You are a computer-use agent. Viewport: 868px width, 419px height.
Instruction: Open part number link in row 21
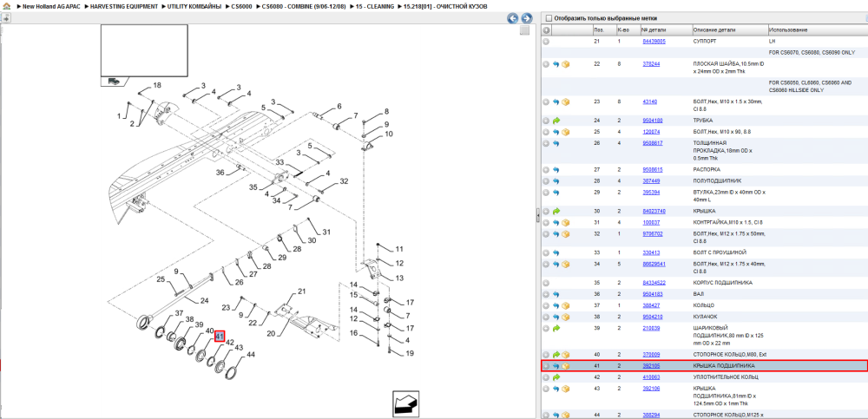point(654,42)
